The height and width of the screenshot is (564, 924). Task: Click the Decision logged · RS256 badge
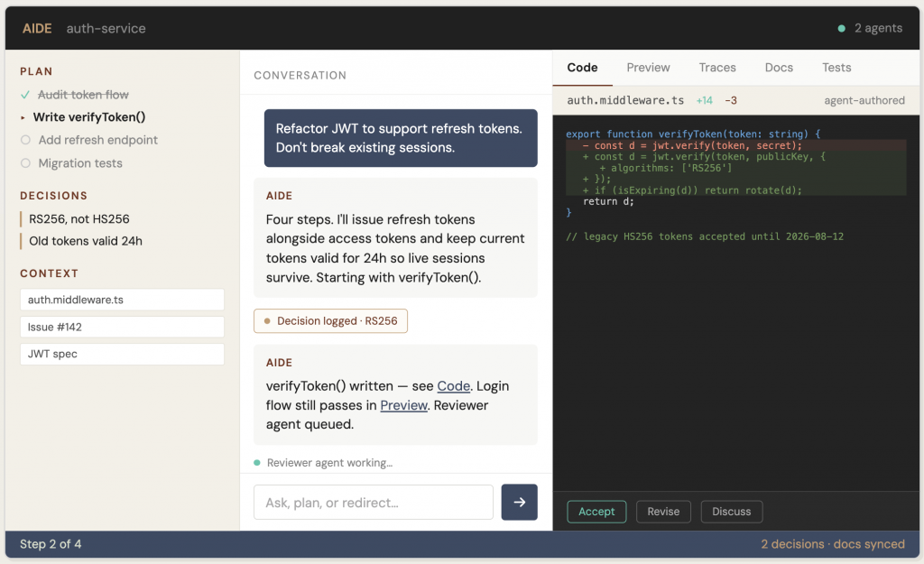(330, 321)
